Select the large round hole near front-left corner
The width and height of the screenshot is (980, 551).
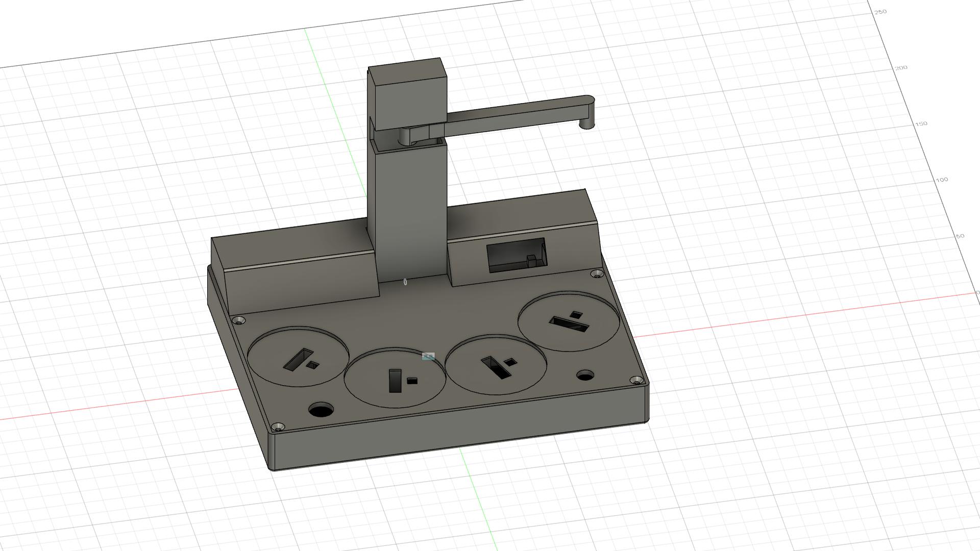321,410
